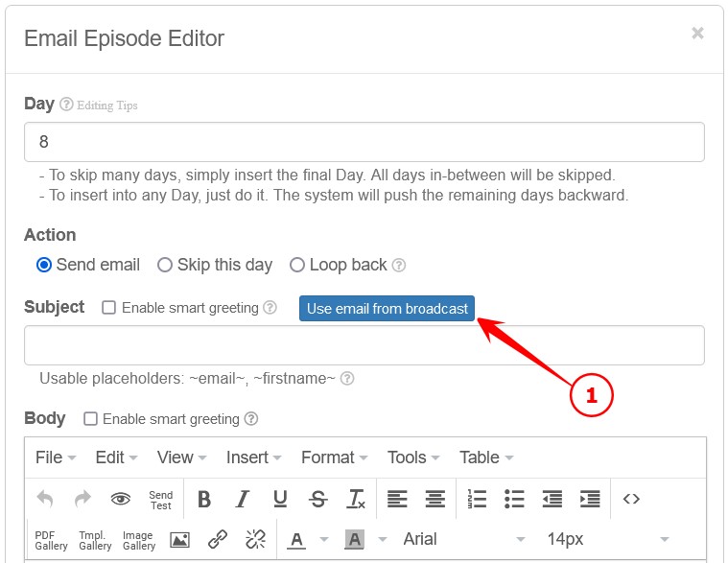
Task: Open the preview eye icon
Action: coord(120,499)
